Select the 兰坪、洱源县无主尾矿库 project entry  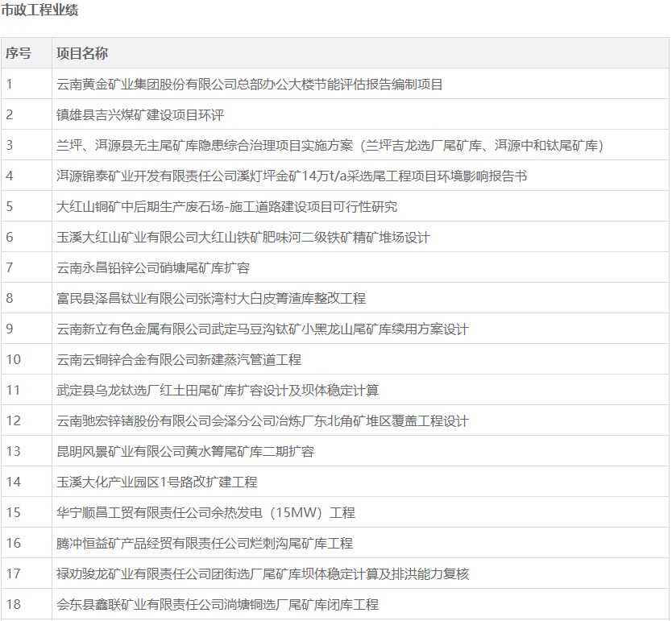(x=330, y=145)
